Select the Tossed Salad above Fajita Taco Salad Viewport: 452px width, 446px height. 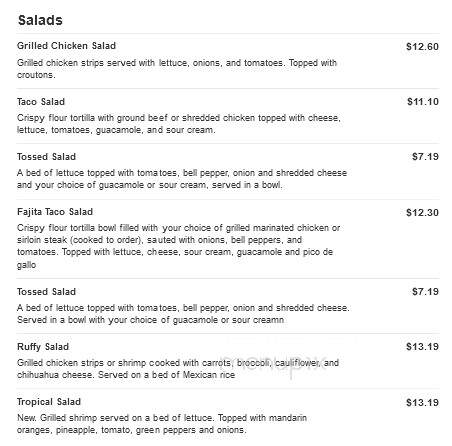[46, 157]
